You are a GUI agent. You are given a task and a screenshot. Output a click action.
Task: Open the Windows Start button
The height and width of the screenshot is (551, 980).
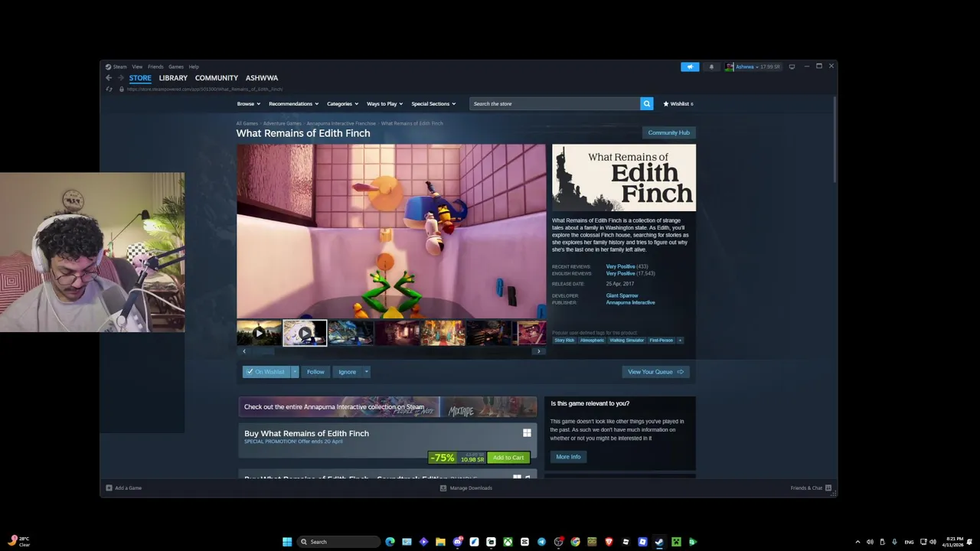[x=287, y=542]
